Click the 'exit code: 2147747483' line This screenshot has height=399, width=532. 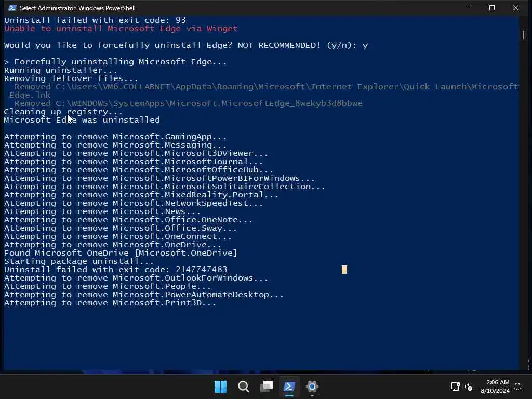coord(116,270)
